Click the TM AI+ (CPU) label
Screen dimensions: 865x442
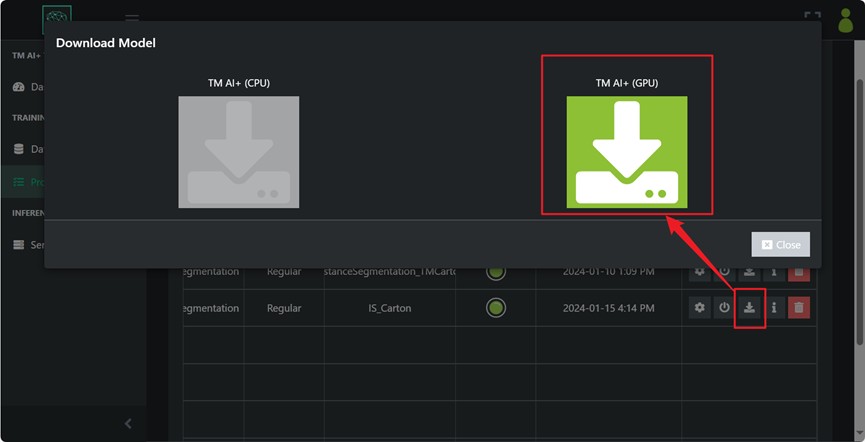click(239, 83)
